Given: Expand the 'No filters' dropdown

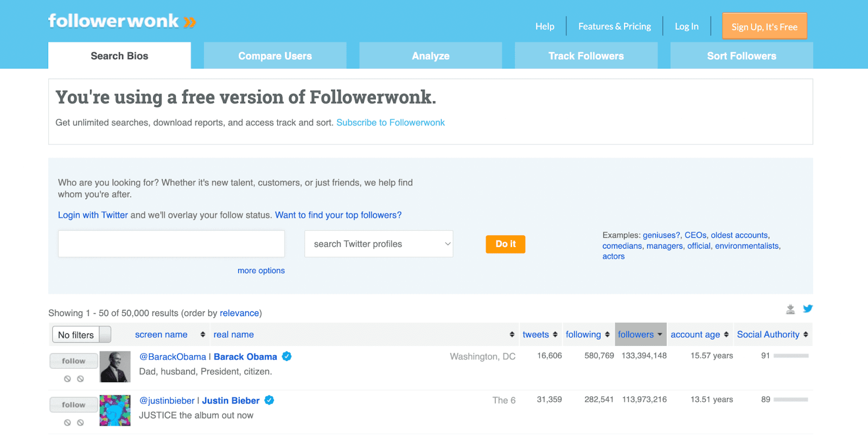Looking at the screenshot, I should pyautogui.click(x=81, y=335).
